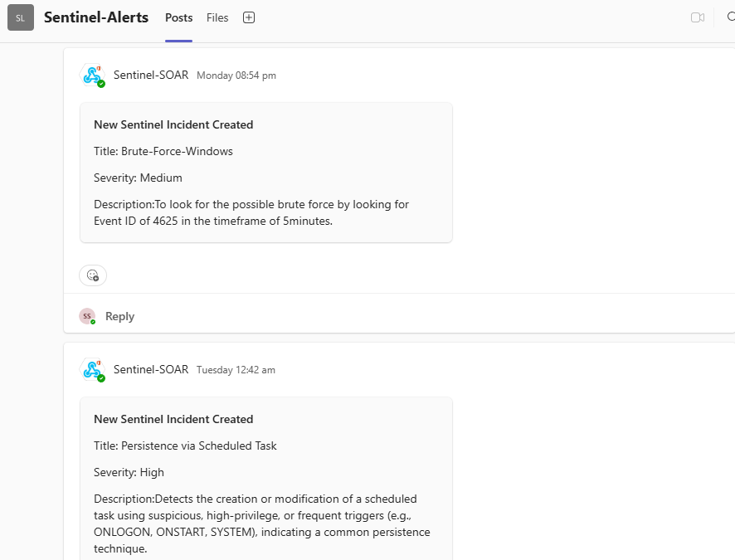Open emoji reaction picker under Brute-Force post
735x560 pixels.
[x=93, y=275]
